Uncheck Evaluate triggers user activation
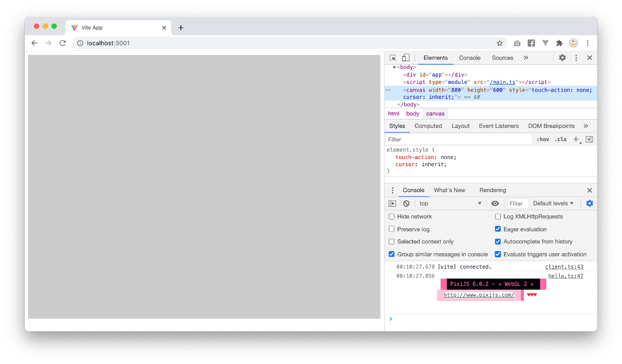The height and width of the screenshot is (364, 622). tap(498, 254)
